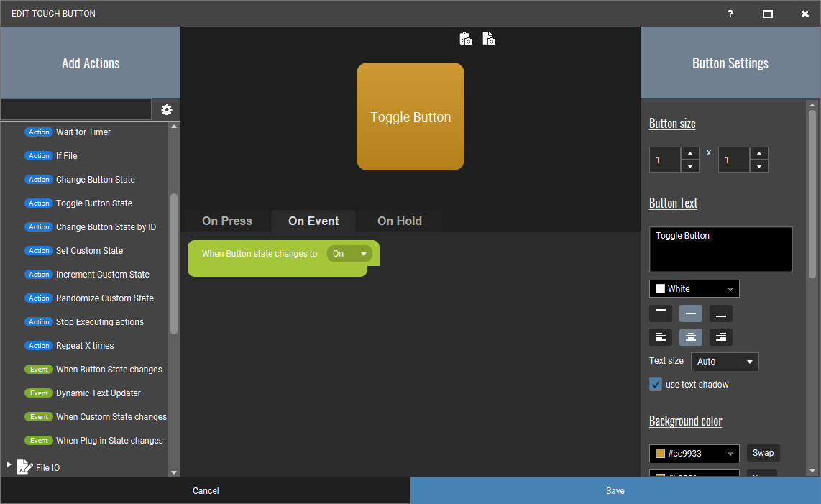Swap the background colors

point(763,453)
